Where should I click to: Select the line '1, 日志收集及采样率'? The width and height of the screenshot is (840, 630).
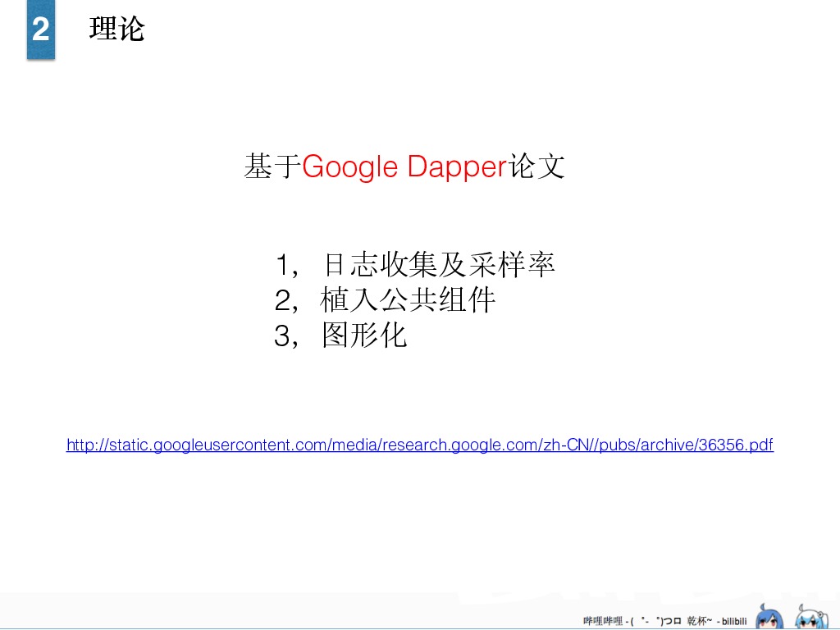(414, 265)
